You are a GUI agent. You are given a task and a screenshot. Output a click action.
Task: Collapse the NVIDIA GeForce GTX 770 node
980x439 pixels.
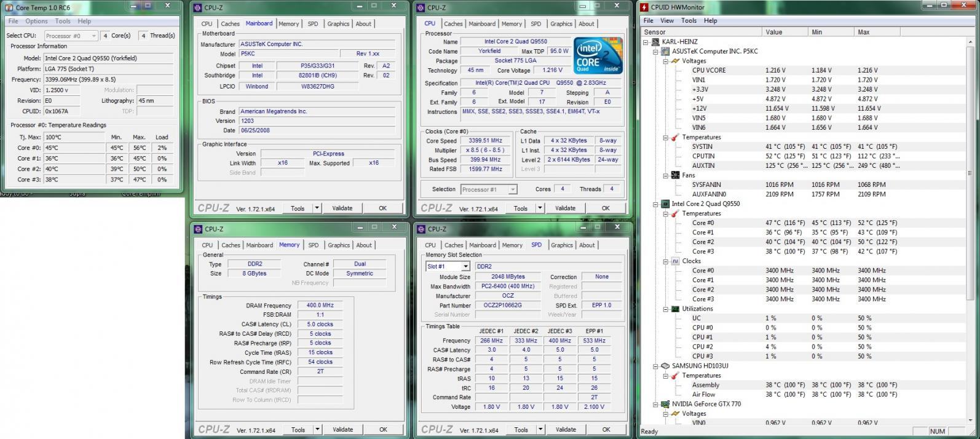coord(656,405)
